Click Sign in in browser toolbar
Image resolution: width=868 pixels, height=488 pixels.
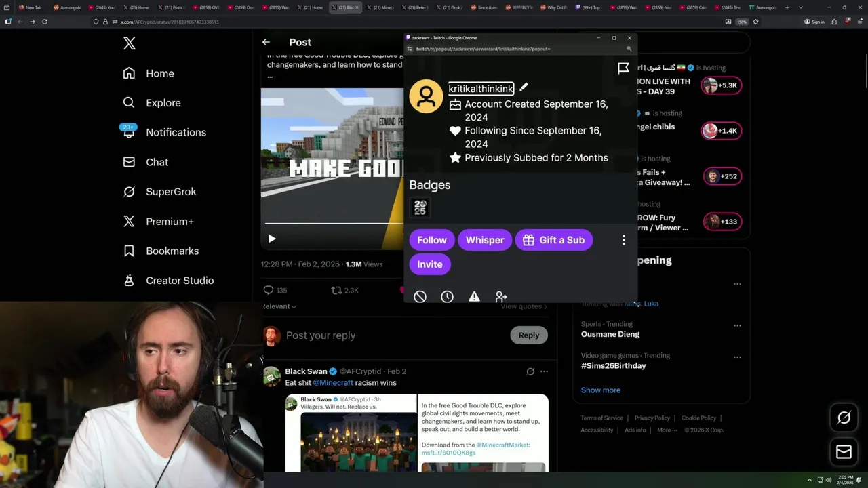click(x=814, y=22)
